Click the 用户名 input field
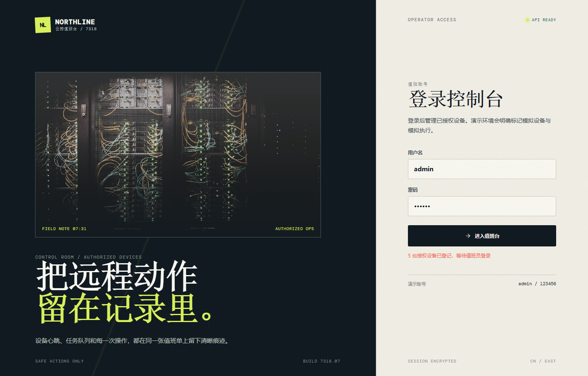 pos(482,169)
